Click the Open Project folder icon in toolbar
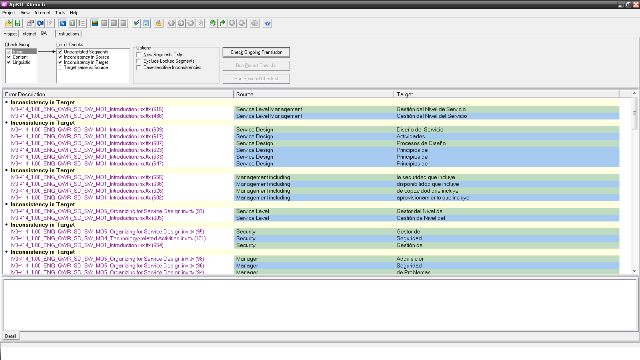 coord(8,23)
